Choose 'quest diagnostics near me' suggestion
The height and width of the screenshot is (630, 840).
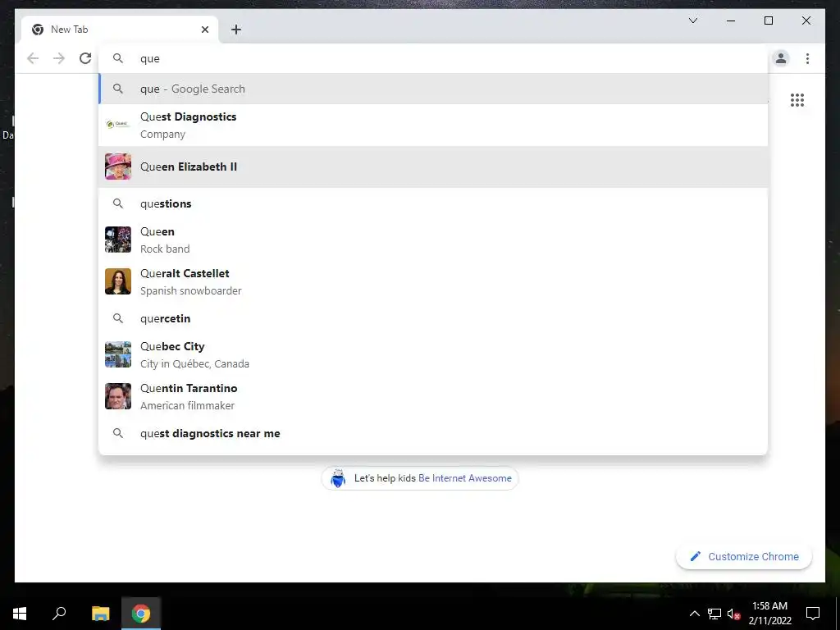[433, 433]
